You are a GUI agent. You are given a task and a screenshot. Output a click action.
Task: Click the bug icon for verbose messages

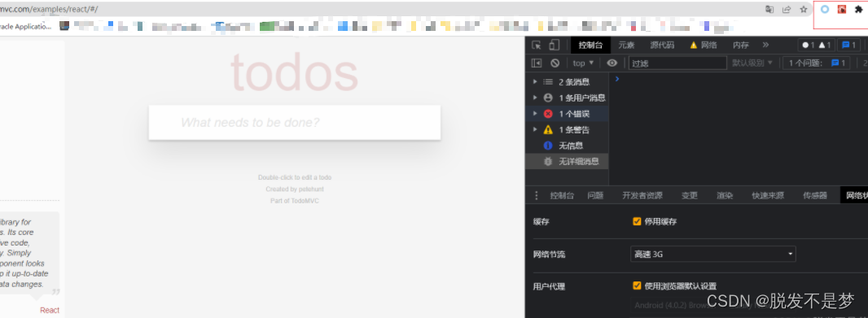[x=548, y=162]
